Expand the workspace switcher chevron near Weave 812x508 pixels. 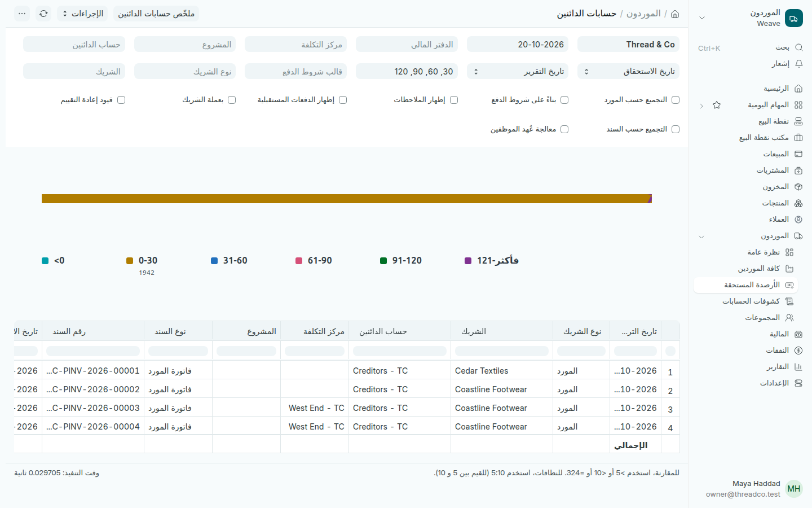coord(702,18)
